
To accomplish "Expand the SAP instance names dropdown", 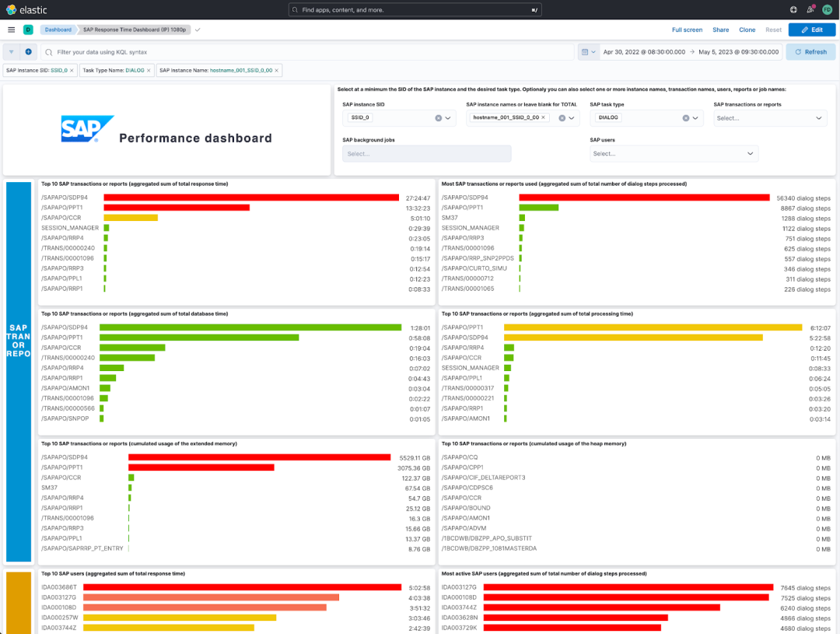I will (x=572, y=118).
